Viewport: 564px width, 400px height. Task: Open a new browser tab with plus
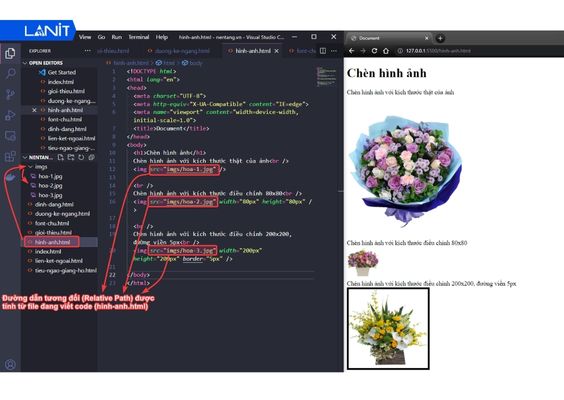(440, 38)
